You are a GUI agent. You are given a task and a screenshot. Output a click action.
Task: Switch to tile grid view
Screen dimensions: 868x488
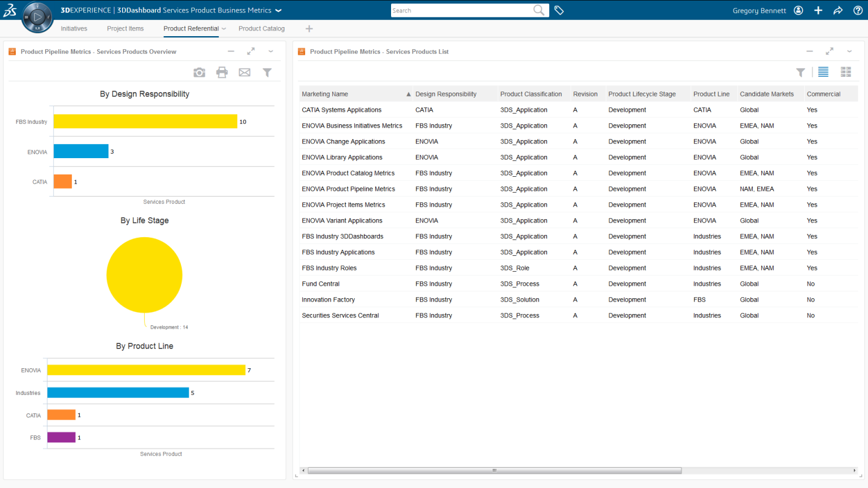tap(846, 72)
